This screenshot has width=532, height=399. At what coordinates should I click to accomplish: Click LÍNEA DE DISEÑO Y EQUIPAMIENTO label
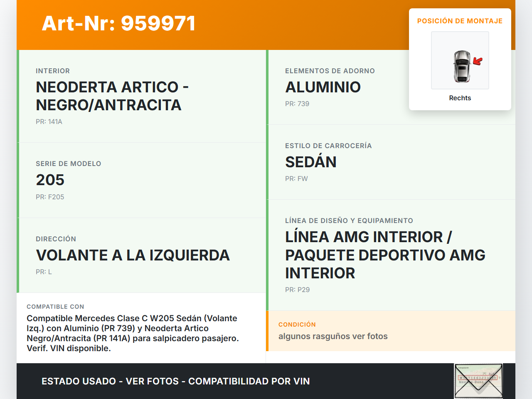349,221
